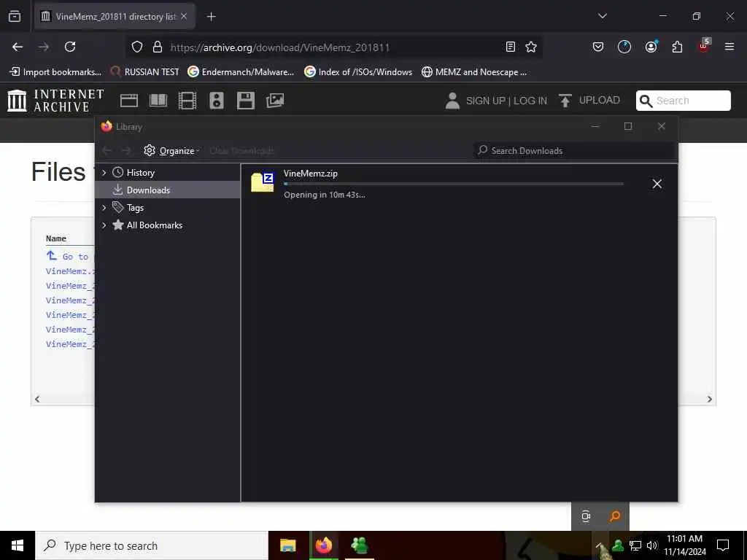The width and height of the screenshot is (747, 560).
Task: Open the green users taskbar app
Action: [359, 545]
